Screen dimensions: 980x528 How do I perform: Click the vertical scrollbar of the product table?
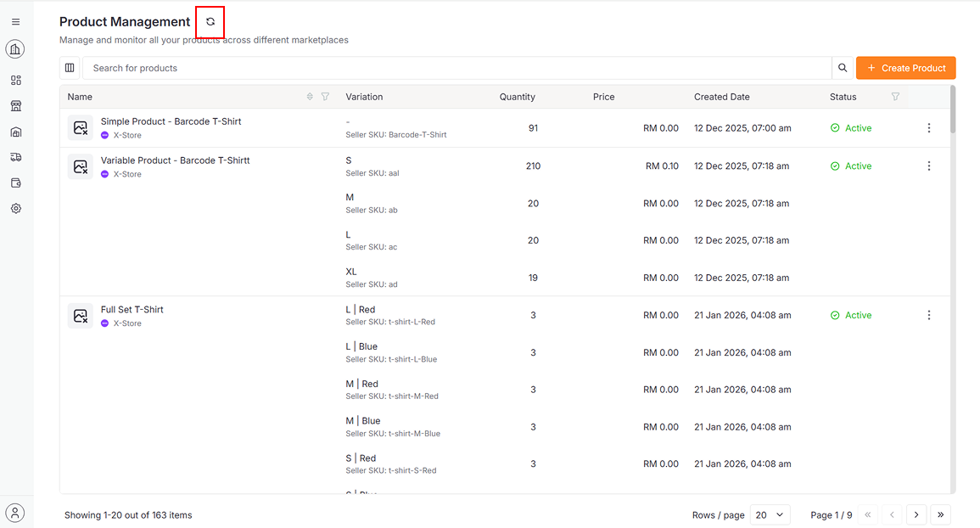tap(953, 110)
